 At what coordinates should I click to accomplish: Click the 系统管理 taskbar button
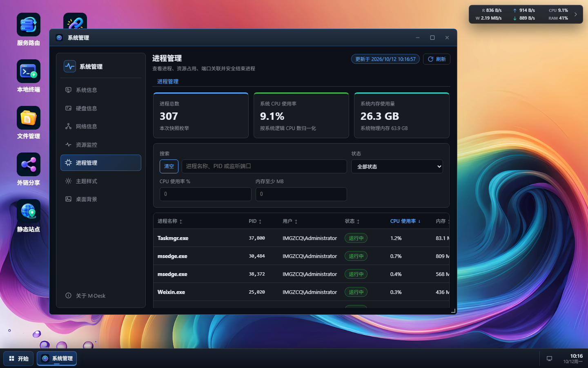[x=57, y=359]
